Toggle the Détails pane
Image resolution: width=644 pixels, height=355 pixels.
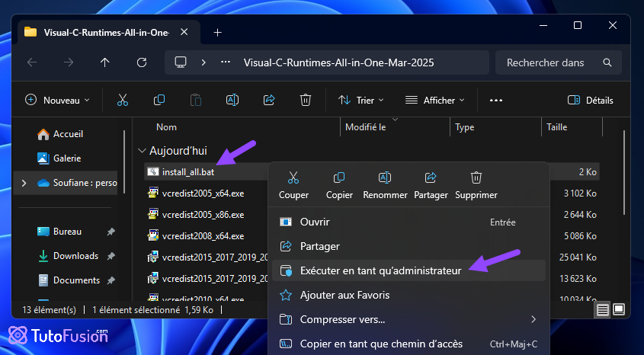pos(590,100)
